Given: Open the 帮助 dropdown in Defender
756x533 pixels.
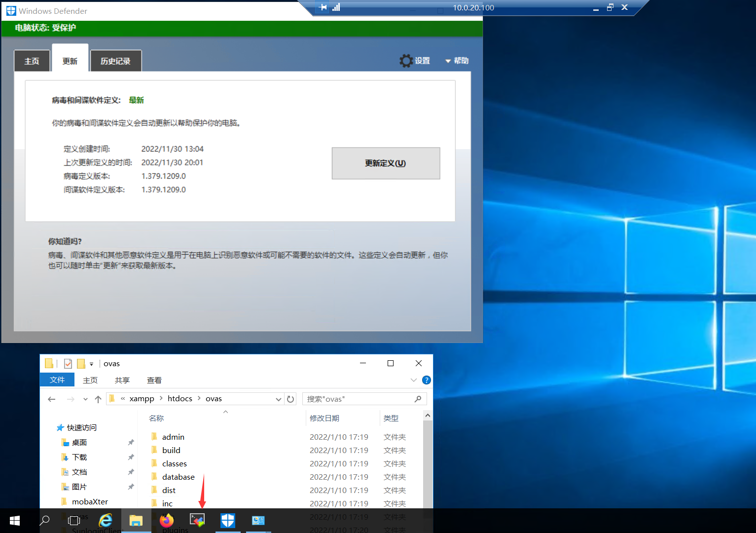Looking at the screenshot, I should [x=457, y=61].
